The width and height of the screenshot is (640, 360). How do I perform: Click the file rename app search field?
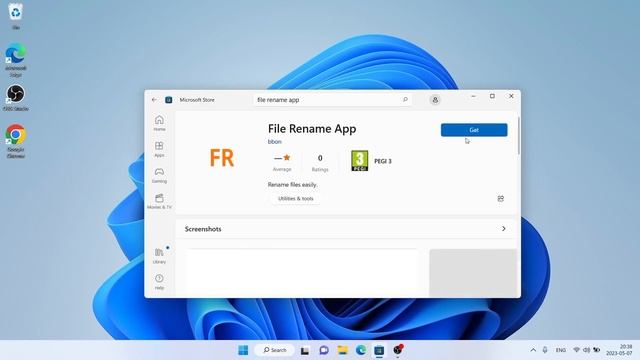click(x=332, y=100)
